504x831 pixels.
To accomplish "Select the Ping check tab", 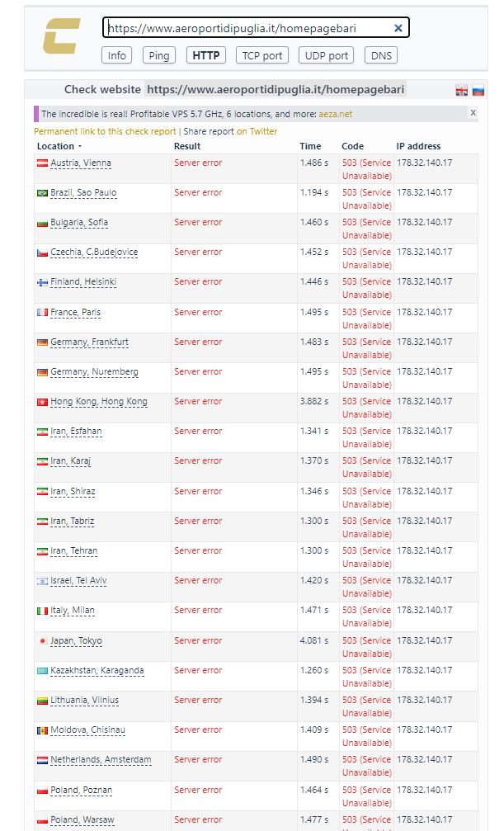I will click(x=158, y=55).
